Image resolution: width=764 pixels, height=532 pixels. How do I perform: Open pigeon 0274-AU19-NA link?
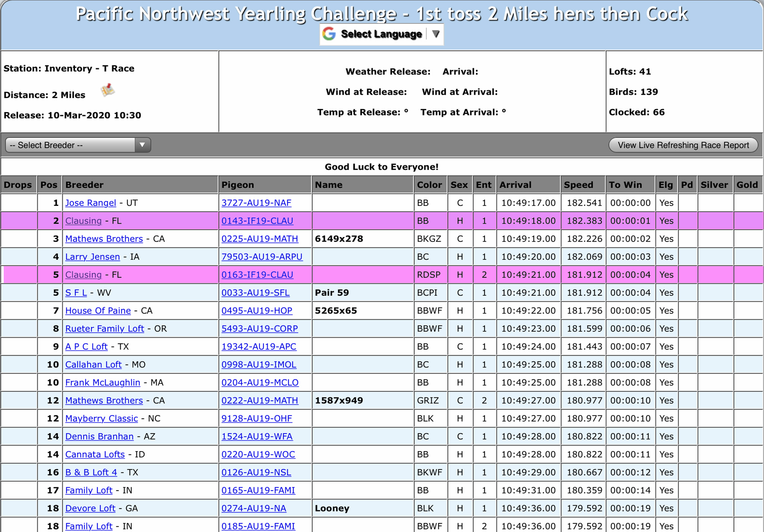pyautogui.click(x=254, y=508)
